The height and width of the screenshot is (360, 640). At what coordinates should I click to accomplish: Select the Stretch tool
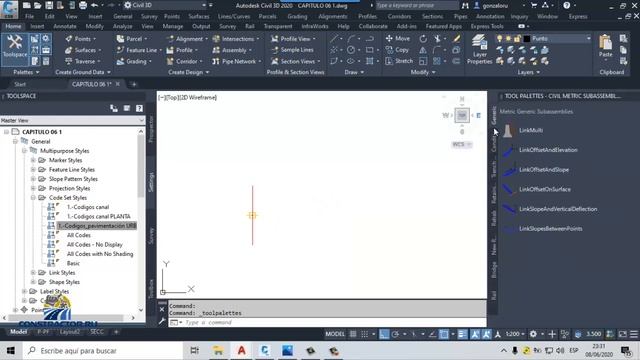[399, 61]
